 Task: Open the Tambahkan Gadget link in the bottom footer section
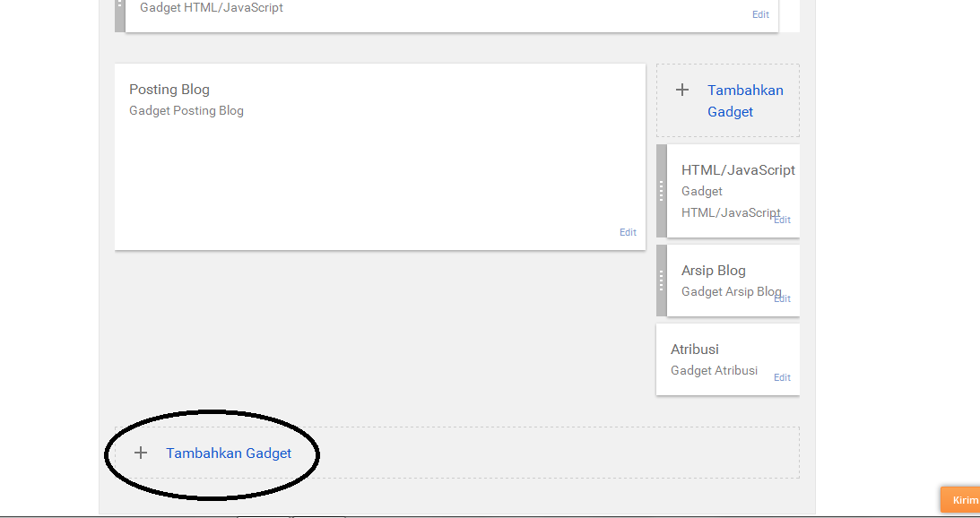point(229,453)
